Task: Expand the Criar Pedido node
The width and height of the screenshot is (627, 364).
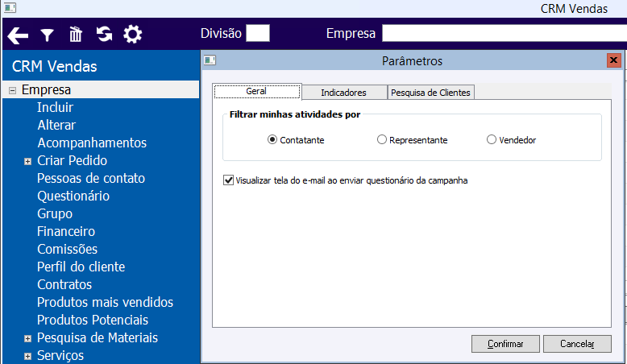Action: 28,161
